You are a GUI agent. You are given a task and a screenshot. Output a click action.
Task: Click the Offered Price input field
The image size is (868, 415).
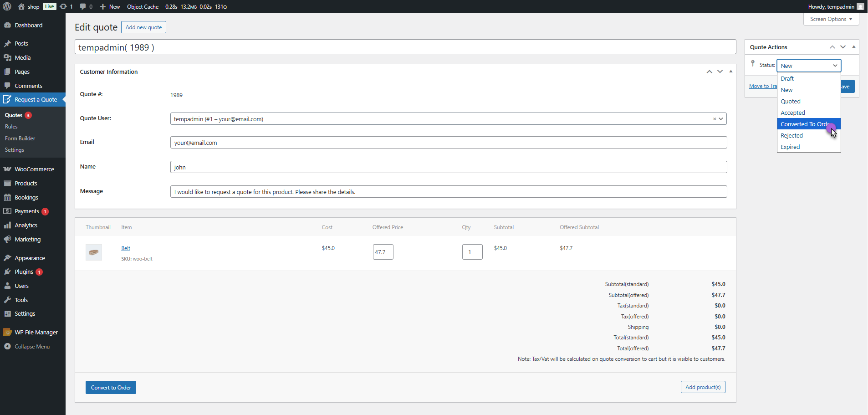coord(383,252)
